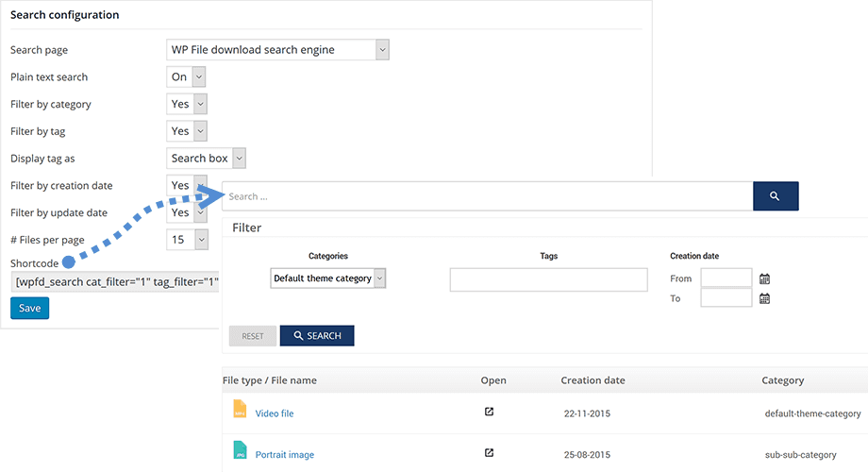This screenshot has height=472, width=868.
Task: Open the Creation date From calendar icon
Action: point(764,278)
